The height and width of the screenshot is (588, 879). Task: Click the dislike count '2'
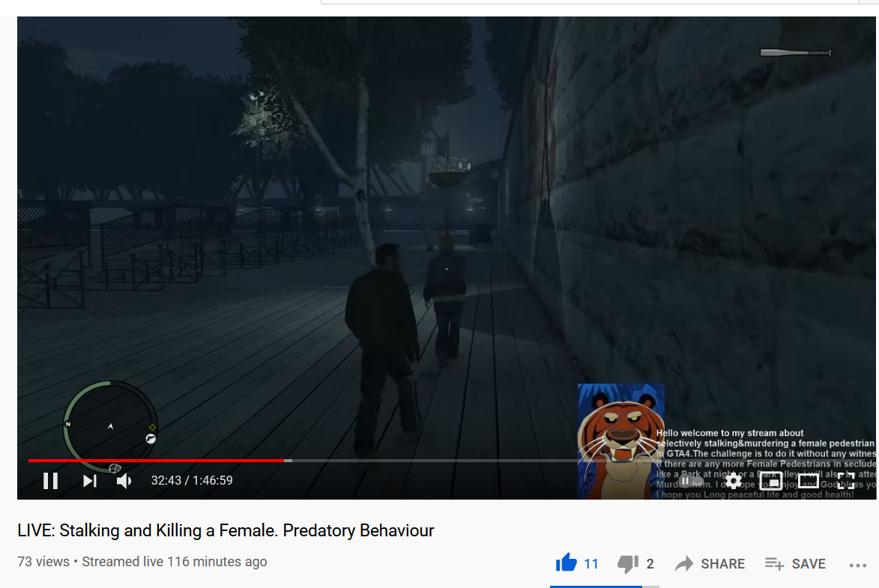tap(650, 564)
